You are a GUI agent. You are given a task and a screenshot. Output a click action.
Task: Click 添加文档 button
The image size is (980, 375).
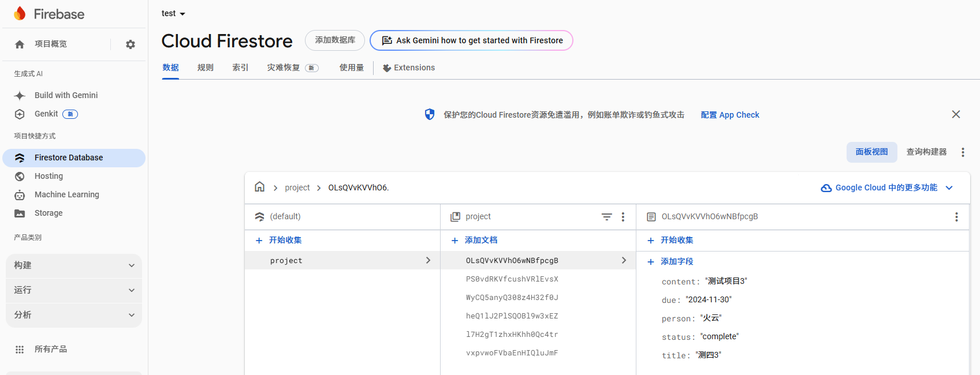(x=475, y=240)
